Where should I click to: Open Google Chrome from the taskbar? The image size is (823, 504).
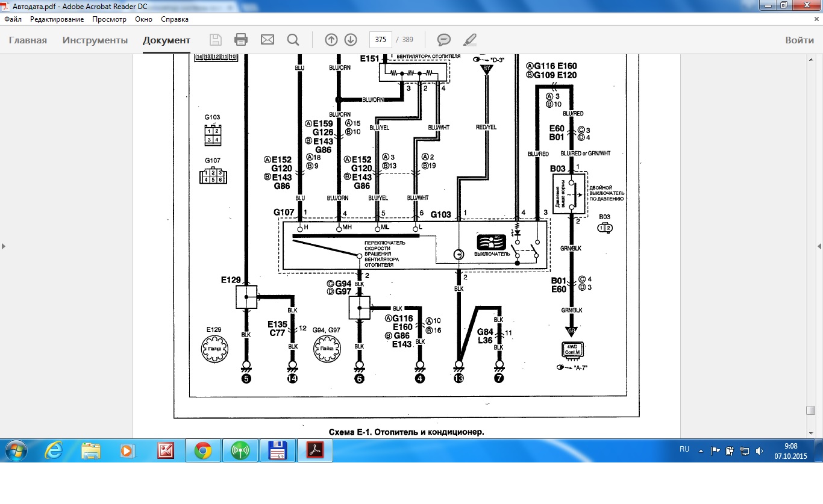point(202,450)
